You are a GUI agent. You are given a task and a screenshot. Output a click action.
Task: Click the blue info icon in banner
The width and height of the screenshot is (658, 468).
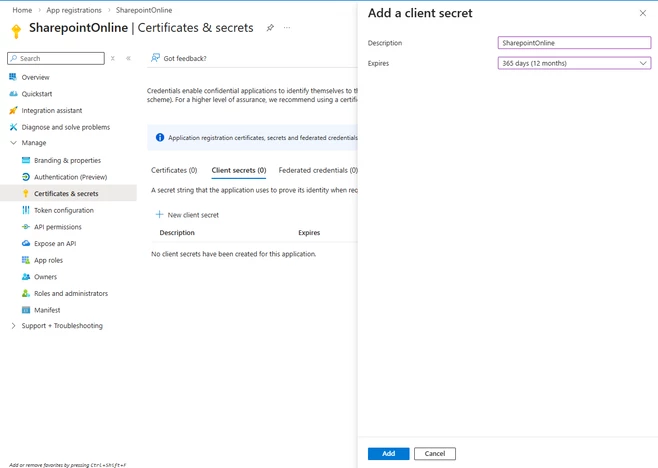[160, 137]
